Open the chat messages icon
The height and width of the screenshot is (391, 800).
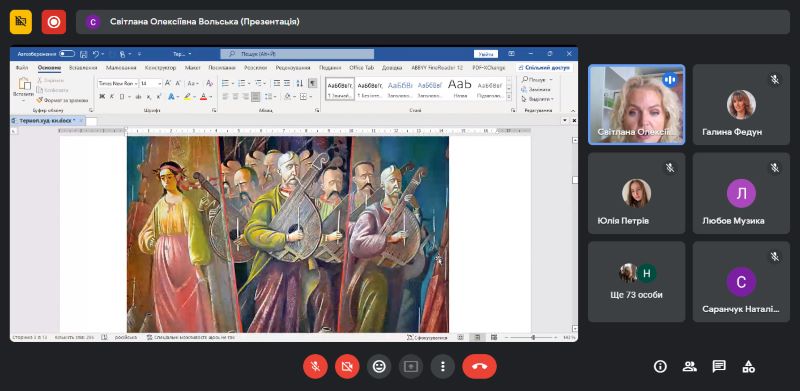pyautogui.click(x=719, y=366)
